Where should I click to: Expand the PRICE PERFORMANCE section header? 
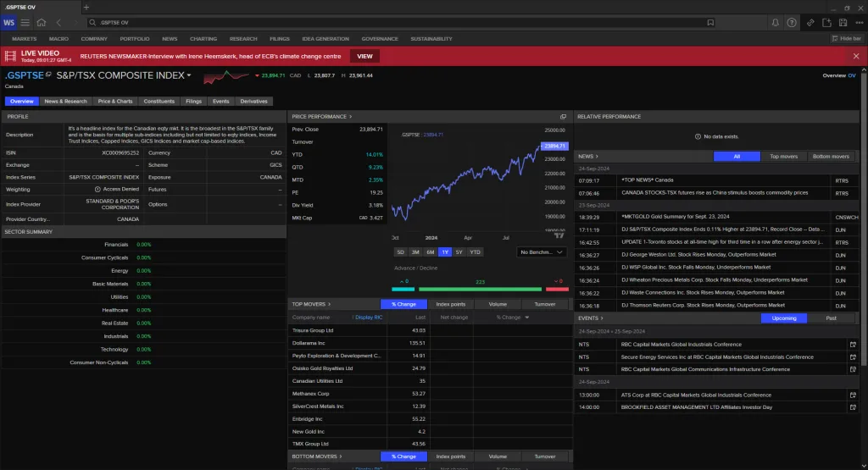(321, 117)
